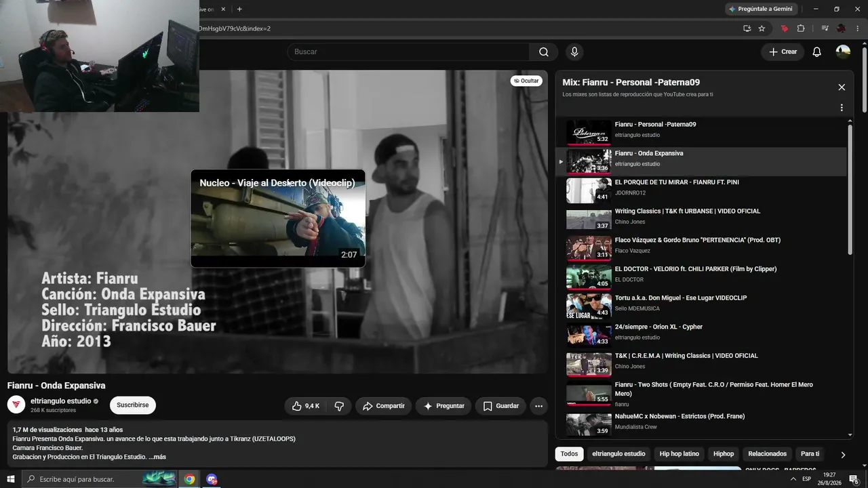This screenshot has width=868, height=488.
Task: Click the playlist panel scrollbar
Action: click(x=850, y=190)
